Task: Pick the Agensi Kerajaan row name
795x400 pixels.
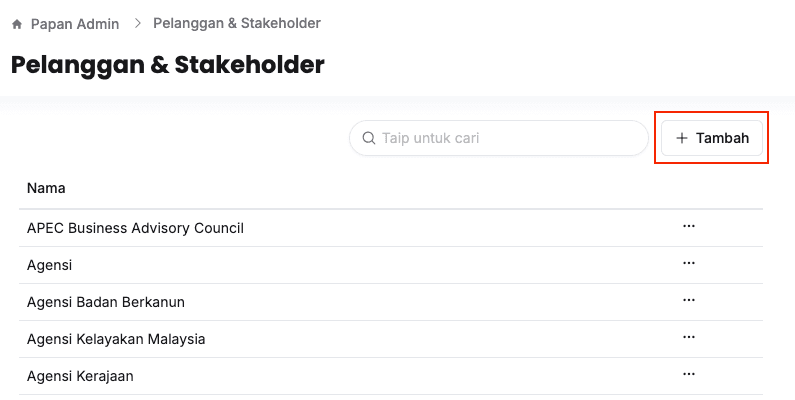Action: click(x=80, y=376)
